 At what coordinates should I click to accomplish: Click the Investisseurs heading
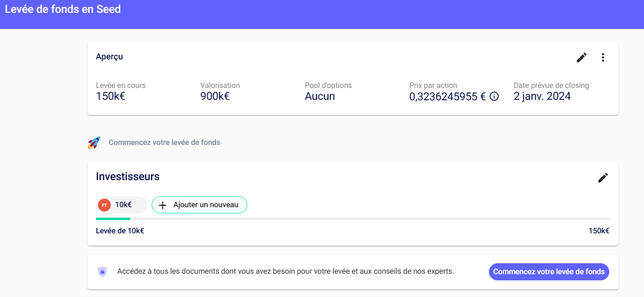[127, 177]
